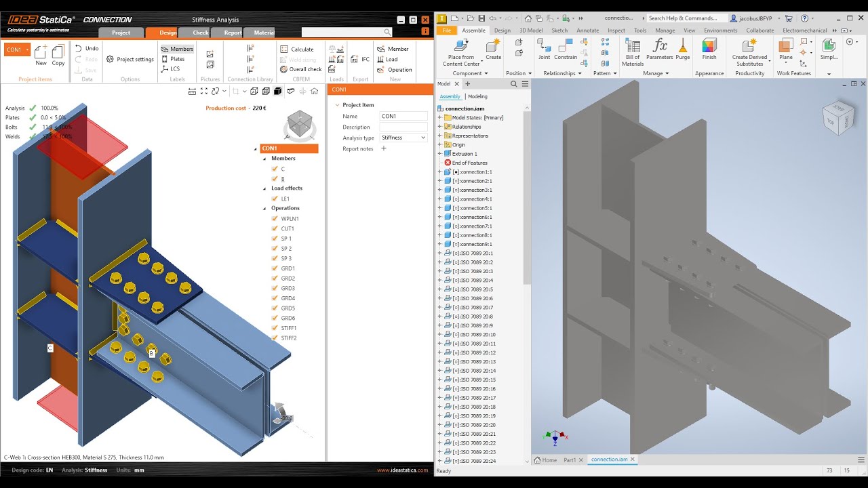The image size is (868, 488).
Task: Run Calculate in the CBFEM group
Action: coord(297,49)
